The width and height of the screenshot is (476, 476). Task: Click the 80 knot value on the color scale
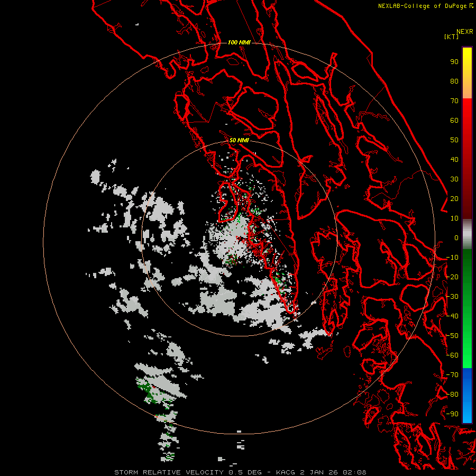(454, 81)
